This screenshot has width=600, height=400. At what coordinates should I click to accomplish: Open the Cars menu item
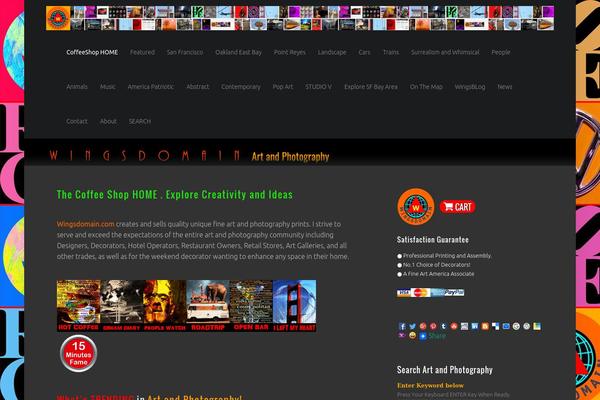pyautogui.click(x=364, y=52)
